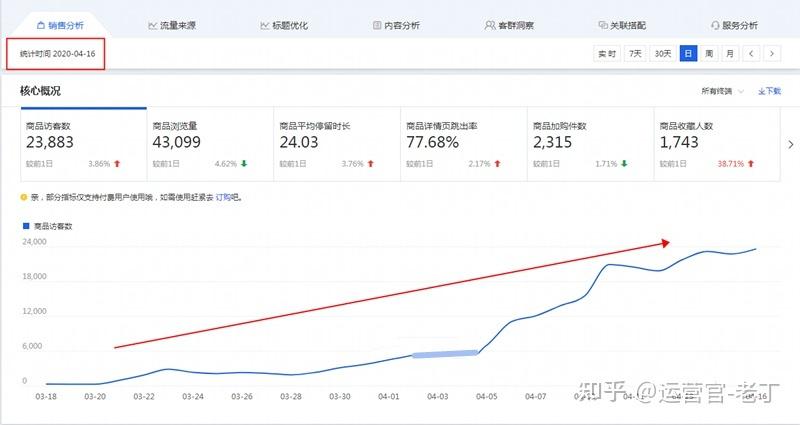Viewport: 800px width, 425px height.
Task: Click the highlighted segment on the chart line
Action: [445, 354]
